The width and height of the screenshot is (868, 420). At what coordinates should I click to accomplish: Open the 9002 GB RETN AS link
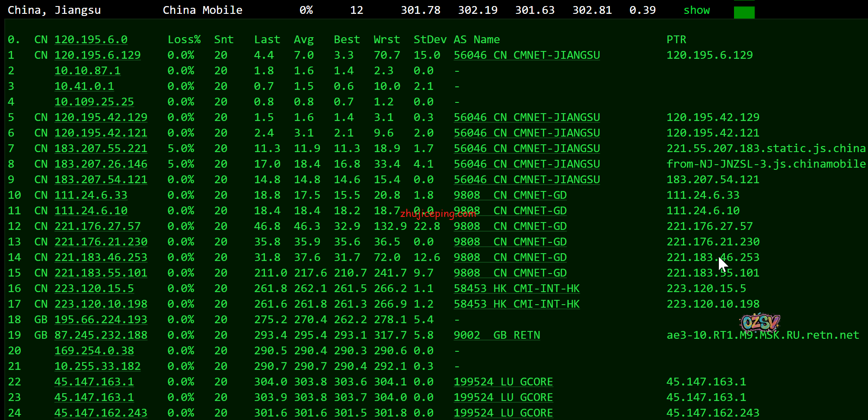tap(497, 335)
